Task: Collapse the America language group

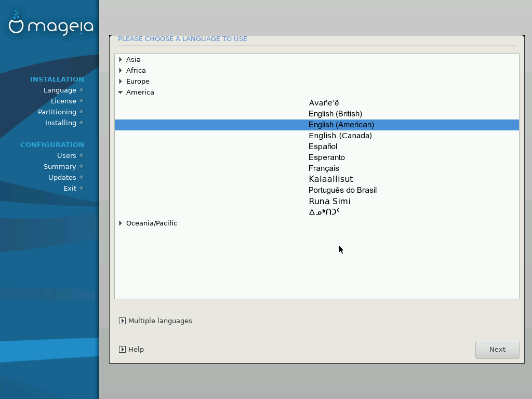Action: point(121,92)
